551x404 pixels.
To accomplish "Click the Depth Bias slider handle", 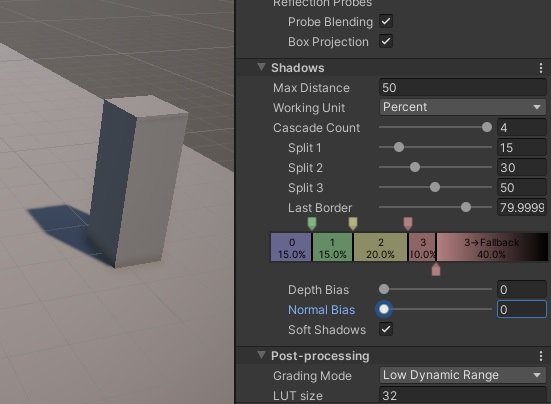I will (384, 289).
